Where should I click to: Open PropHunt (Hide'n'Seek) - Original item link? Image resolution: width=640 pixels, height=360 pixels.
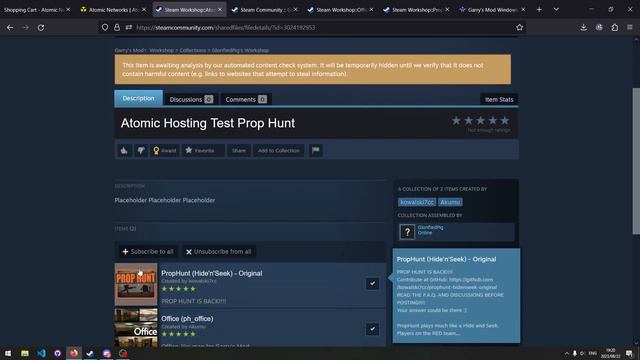point(211,273)
